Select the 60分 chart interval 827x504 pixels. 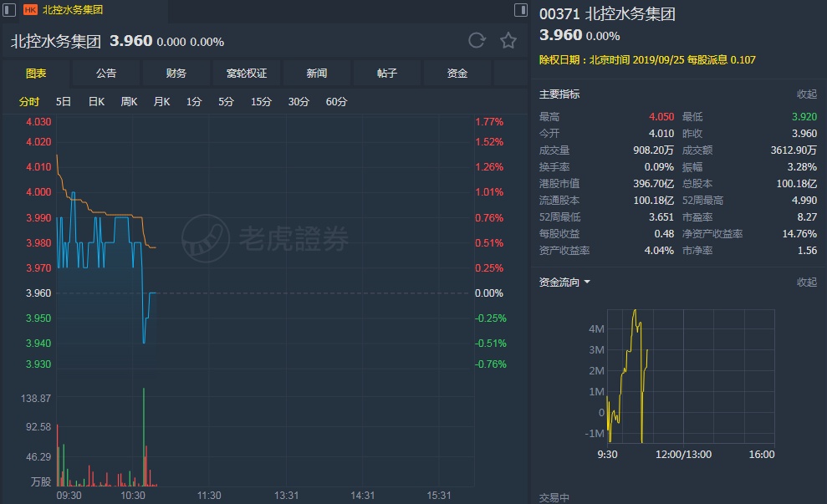[336, 102]
